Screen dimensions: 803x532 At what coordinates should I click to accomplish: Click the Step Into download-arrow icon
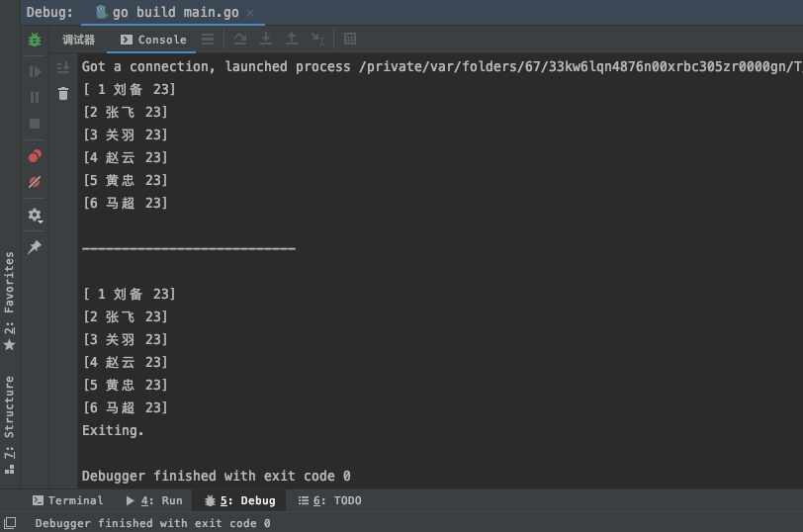[x=266, y=39]
